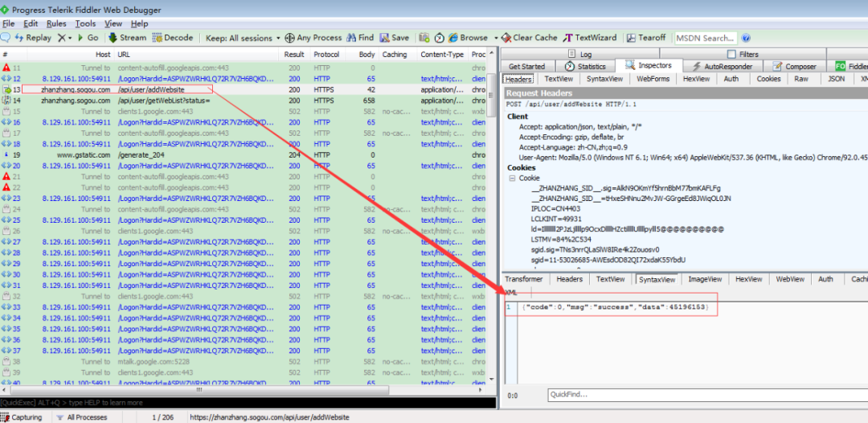This screenshot has height=423, width=868.
Task: Select session 11 tunnel error row
Action: pyautogui.click(x=244, y=68)
